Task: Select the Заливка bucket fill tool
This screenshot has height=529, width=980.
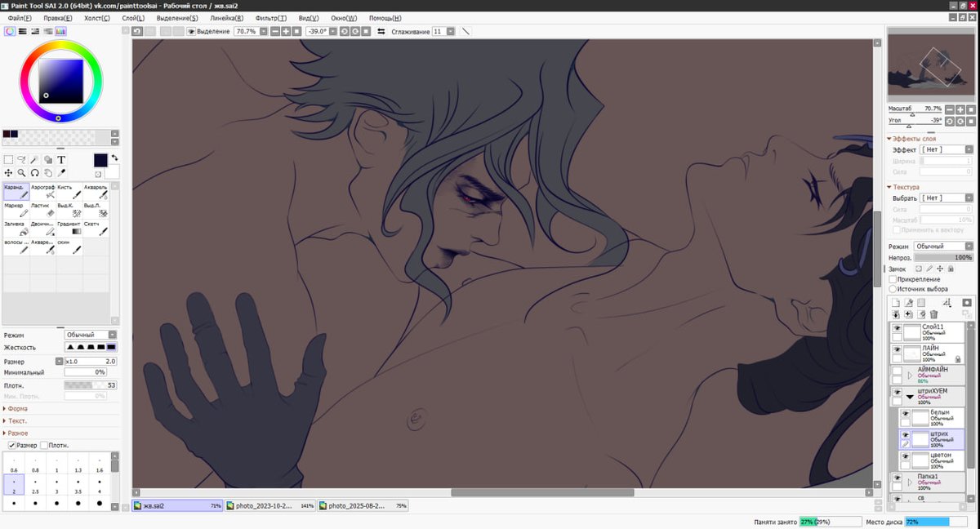Action: pos(16,229)
